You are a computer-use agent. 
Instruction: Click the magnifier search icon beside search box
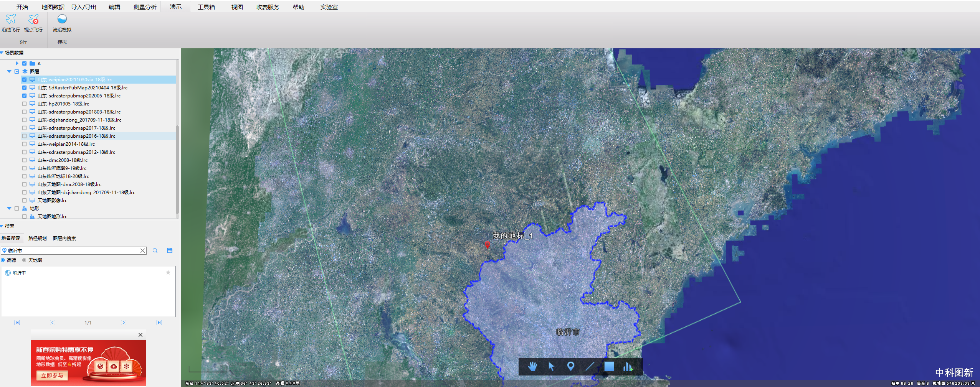155,250
